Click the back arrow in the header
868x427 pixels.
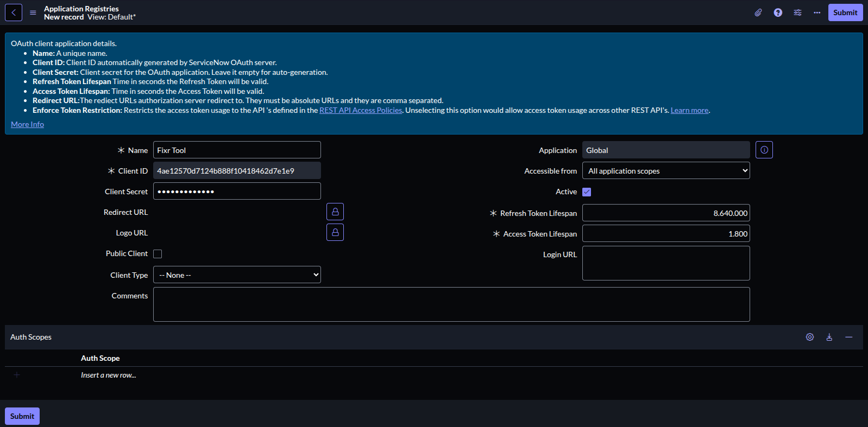[14, 12]
